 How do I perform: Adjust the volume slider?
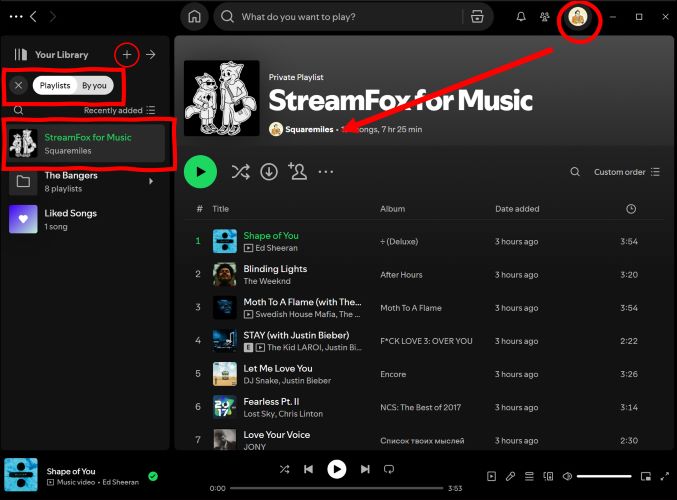(604, 476)
